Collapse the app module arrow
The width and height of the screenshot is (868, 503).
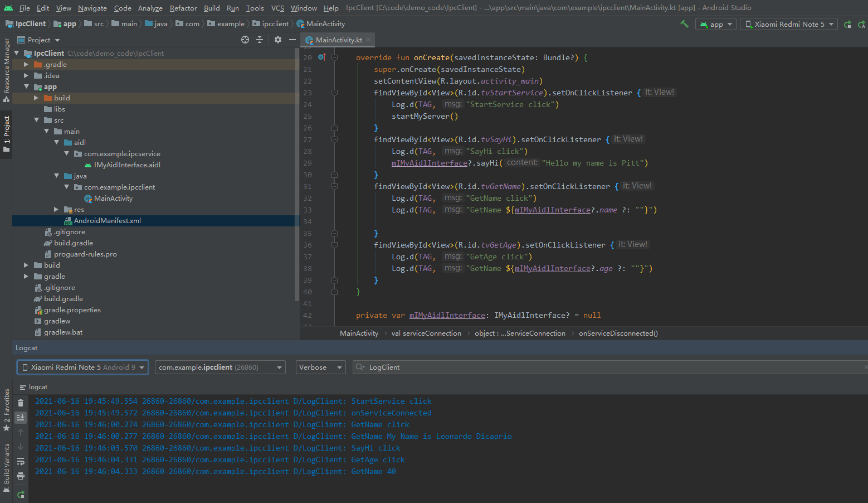[26, 86]
